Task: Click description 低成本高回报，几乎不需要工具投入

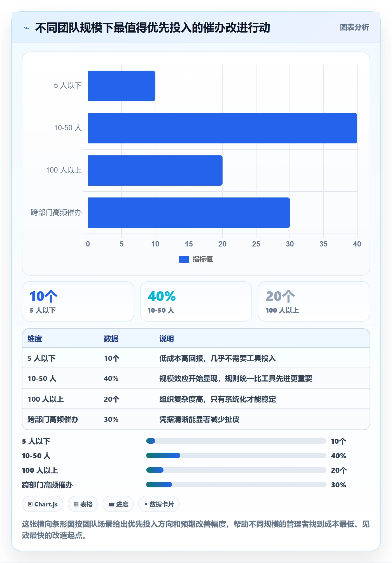Action: pyautogui.click(x=218, y=358)
